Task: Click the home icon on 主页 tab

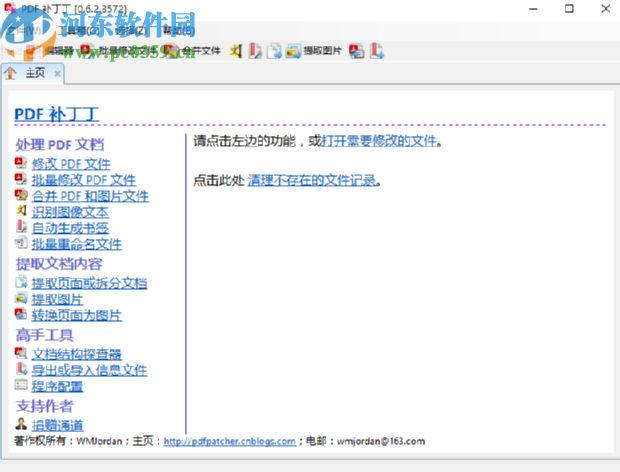Action: tap(10, 73)
